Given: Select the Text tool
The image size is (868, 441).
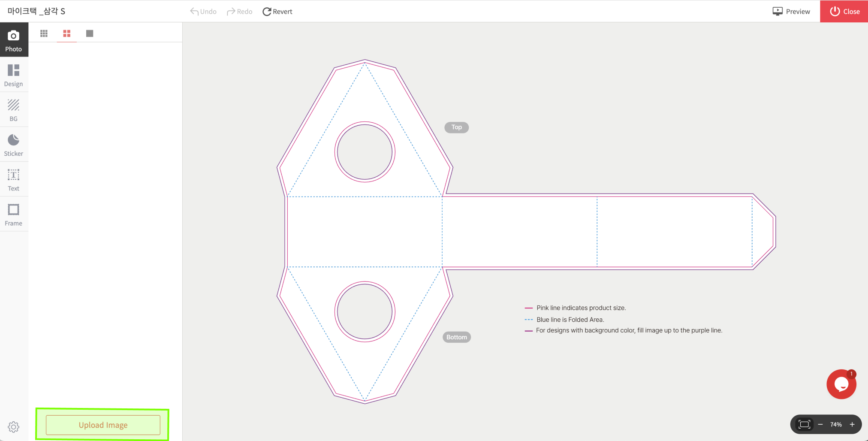Looking at the screenshot, I should [x=14, y=179].
